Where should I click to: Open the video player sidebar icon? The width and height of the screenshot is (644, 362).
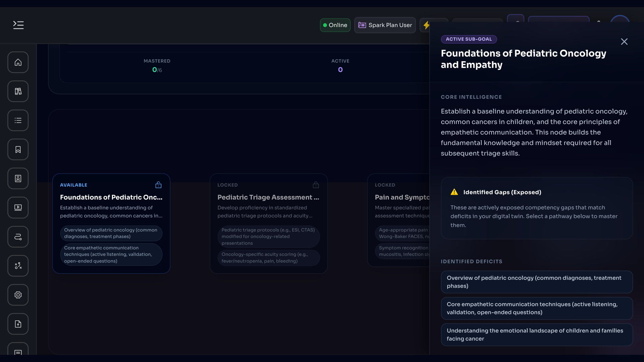(x=18, y=207)
